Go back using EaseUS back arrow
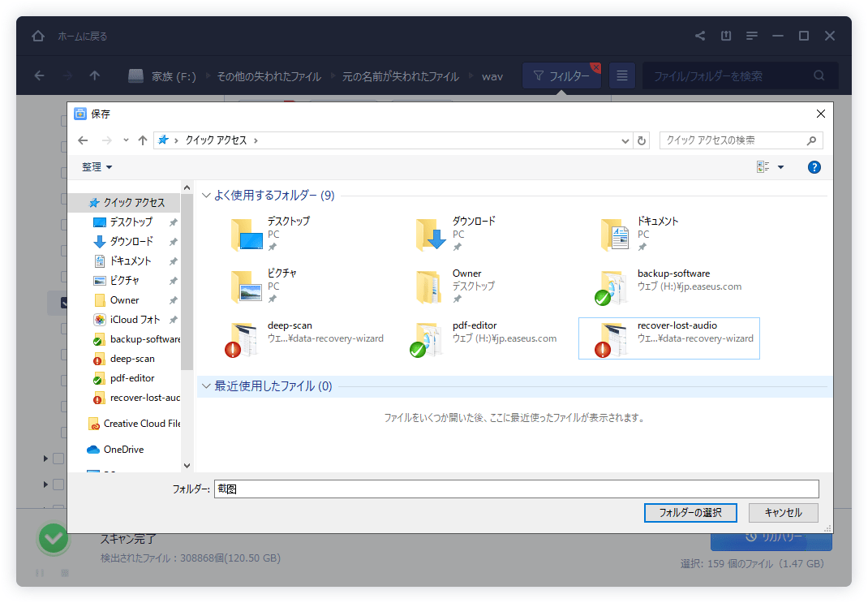868x603 pixels. click(39, 75)
